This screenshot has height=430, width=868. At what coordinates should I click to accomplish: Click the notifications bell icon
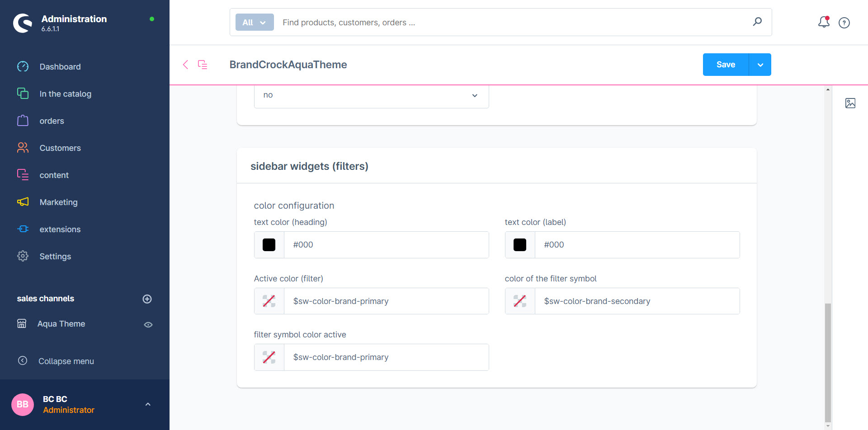coord(824,22)
